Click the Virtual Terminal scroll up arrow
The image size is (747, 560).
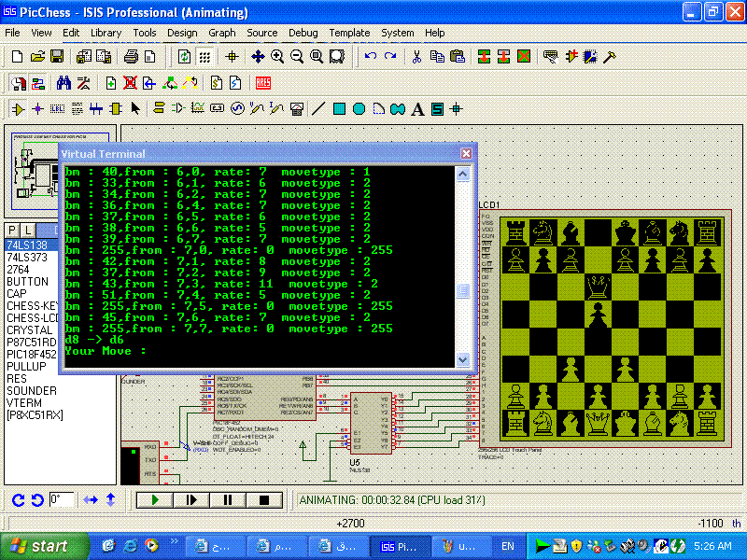[x=462, y=174]
